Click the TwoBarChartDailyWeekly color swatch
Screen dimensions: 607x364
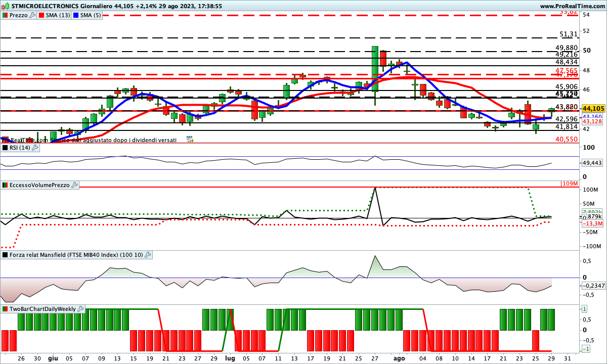[5, 308]
